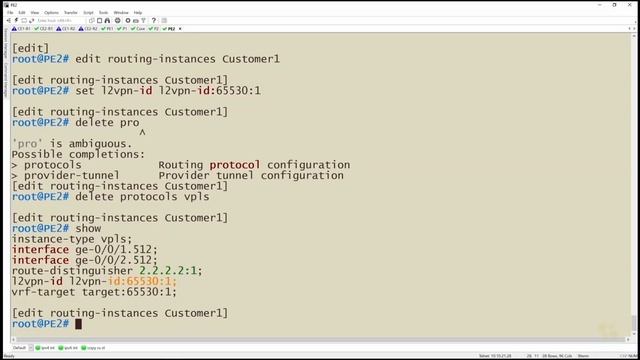This screenshot has height=360, width=640.
Task: Open the View menu
Action: tap(35, 13)
